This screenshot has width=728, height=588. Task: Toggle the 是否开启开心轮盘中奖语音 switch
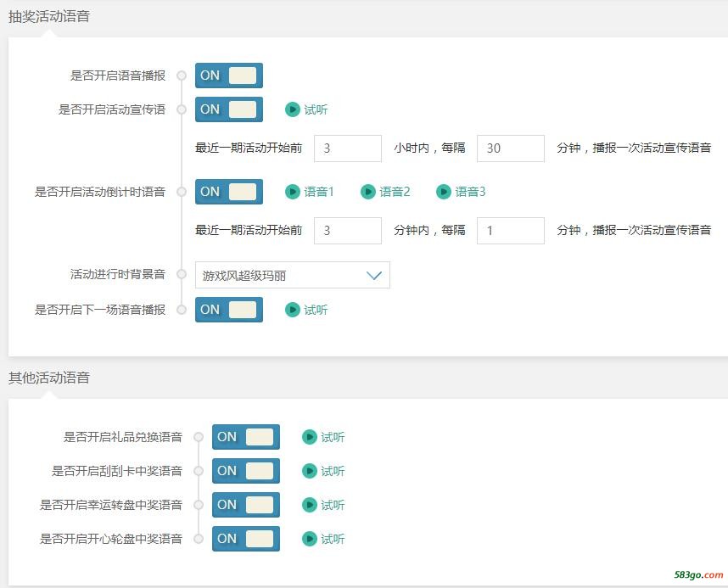click(x=246, y=538)
